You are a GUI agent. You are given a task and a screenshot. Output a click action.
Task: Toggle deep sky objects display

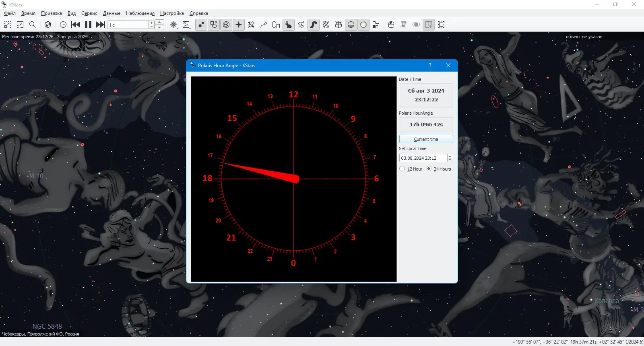click(x=214, y=25)
